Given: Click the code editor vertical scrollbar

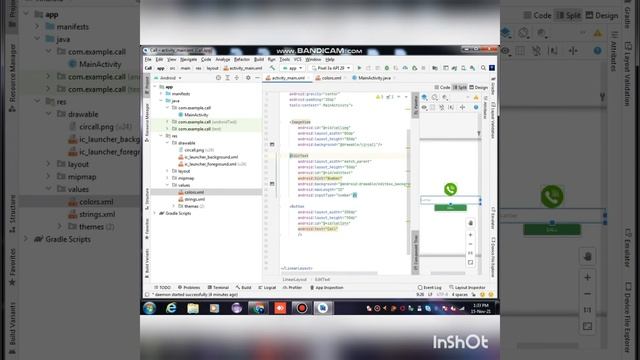Looking at the screenshot, I should tap(409, 192).
